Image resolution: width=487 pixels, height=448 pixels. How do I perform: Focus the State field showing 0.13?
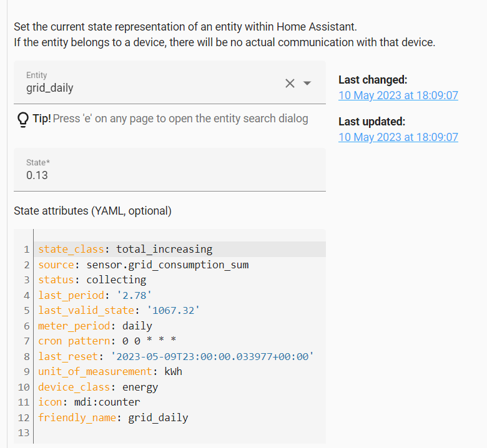[x=170, y=170]
